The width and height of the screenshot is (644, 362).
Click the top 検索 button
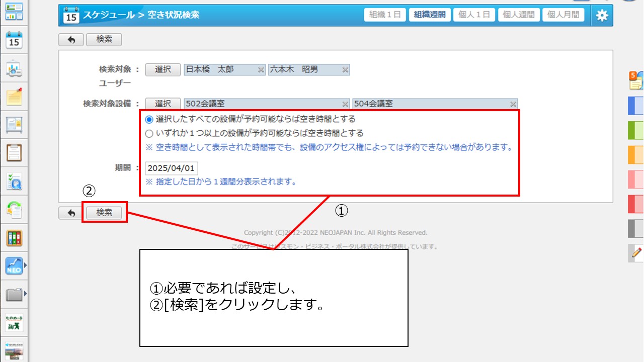[104, 39]
